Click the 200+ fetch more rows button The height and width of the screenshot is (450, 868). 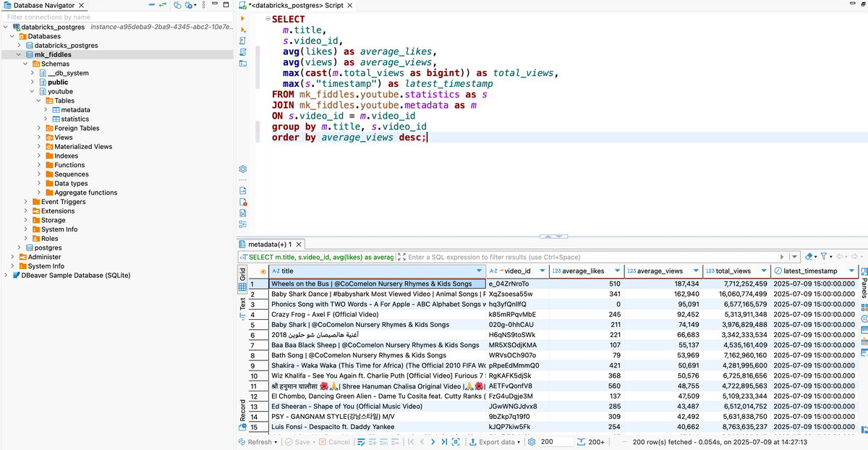tap(590, 442)
